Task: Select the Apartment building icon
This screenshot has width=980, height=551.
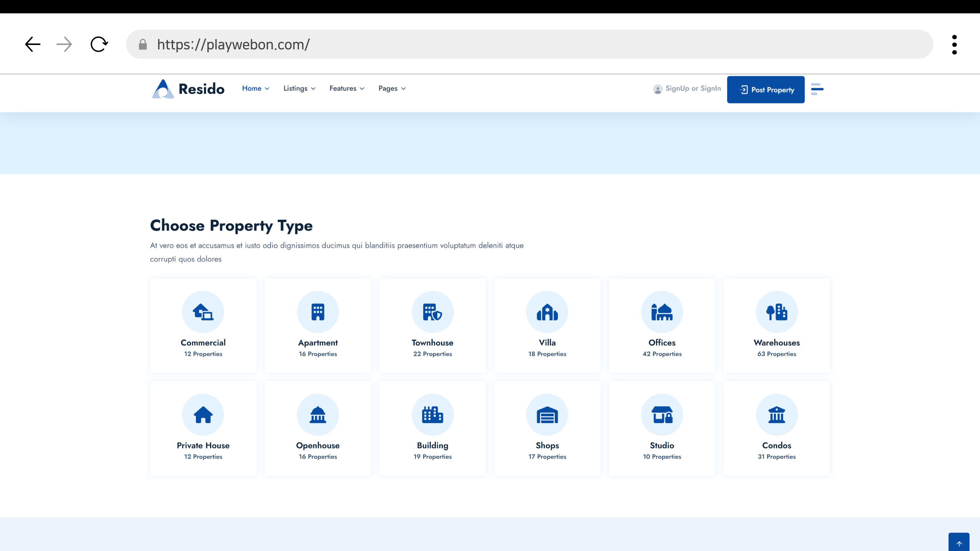Action: coord(318,312)
